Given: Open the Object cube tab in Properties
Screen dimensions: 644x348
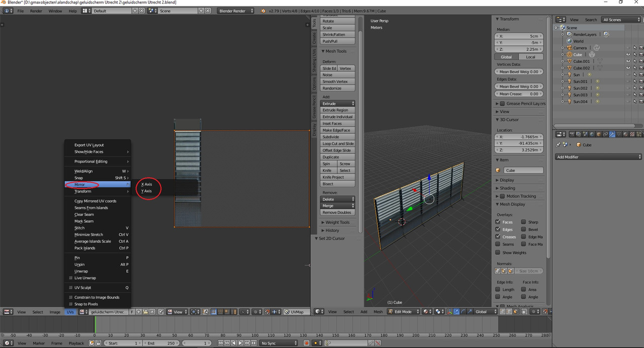Looking at the screenshot, I should (x=599, y=134).
